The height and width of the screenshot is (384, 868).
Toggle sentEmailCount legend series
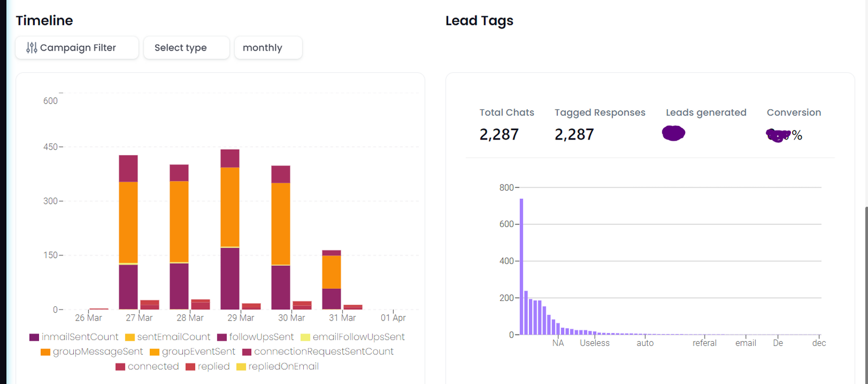coord(168,337)
